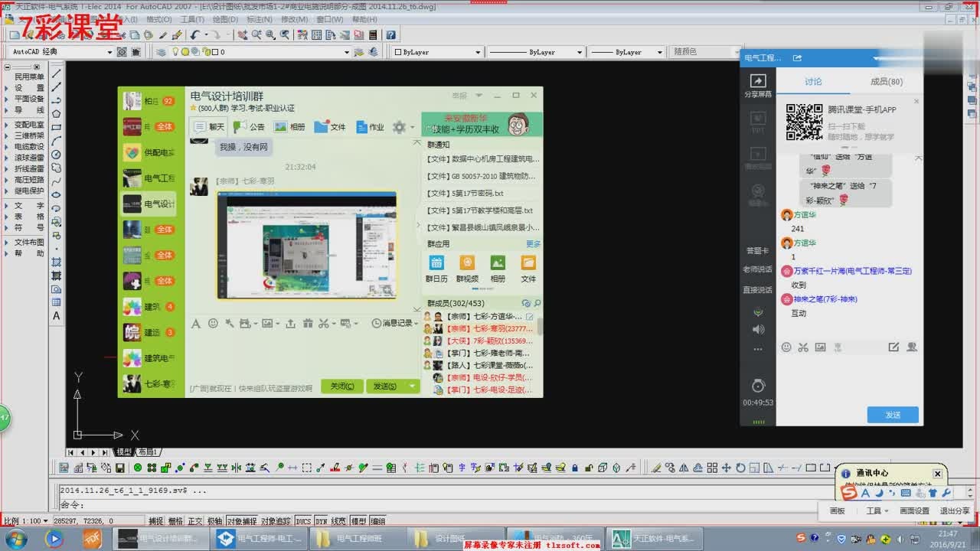Toggle 极轴 polar tracking in status bar
The width and height of the screenshot is (980, 551).
click(x=215, y=521)
